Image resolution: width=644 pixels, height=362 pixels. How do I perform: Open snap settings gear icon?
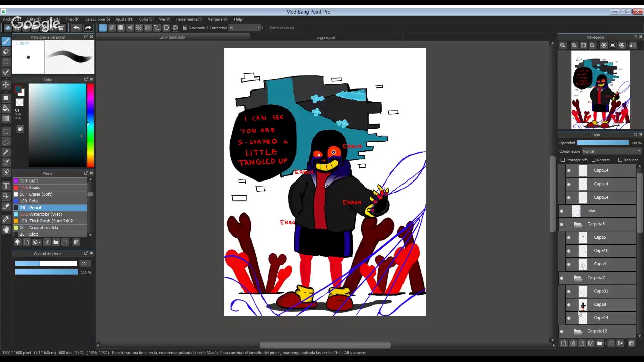[175, 28]
